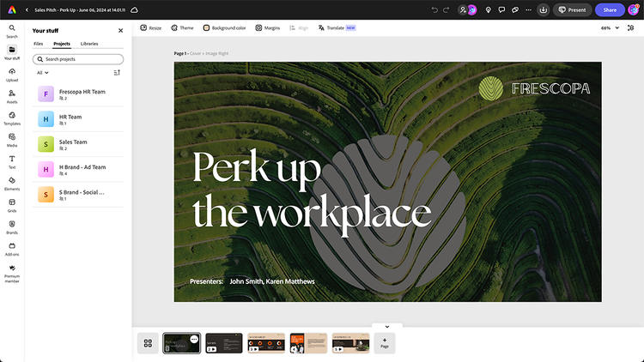Select the Text tool in sidebar
This screenshot has height=362, width=644.
12,160
